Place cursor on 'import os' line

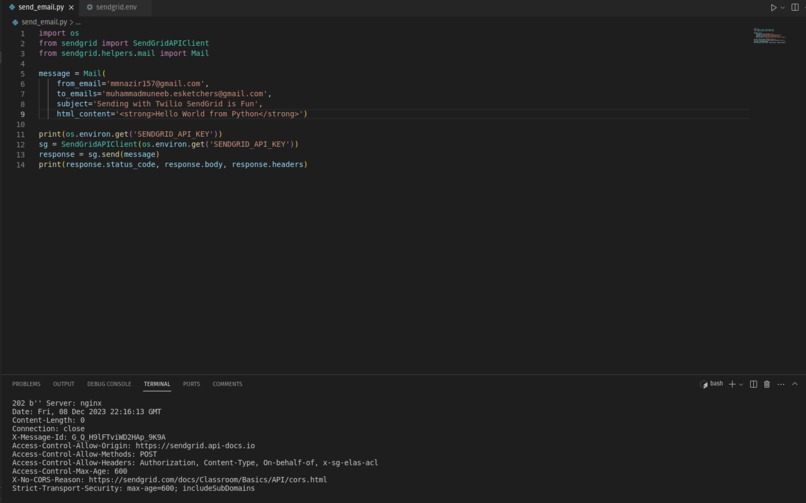pyautogui.click(x=59, y=33)
